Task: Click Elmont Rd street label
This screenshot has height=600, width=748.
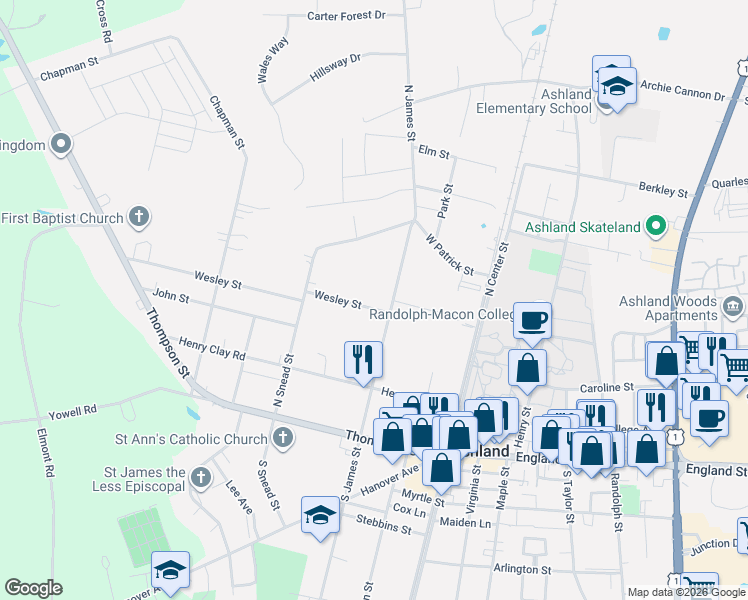Action: pos(46,453)
